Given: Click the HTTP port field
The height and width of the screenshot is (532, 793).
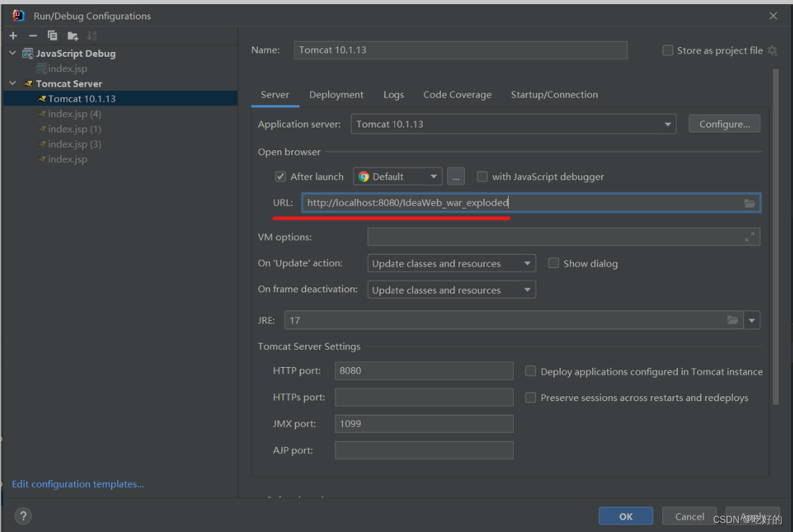Looking at the screenshot, I should (x=424, y=371).
